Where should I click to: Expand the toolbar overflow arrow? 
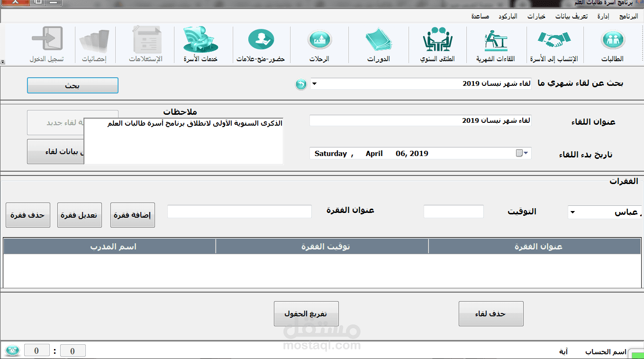click(3, 62)
